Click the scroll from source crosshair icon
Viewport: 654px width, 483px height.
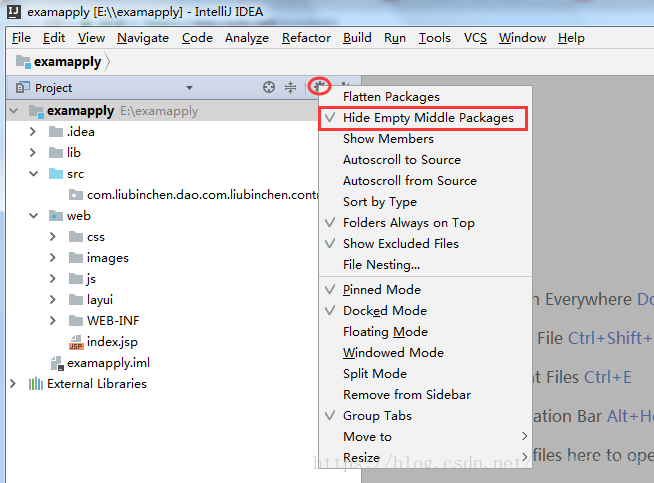point(269,87)
